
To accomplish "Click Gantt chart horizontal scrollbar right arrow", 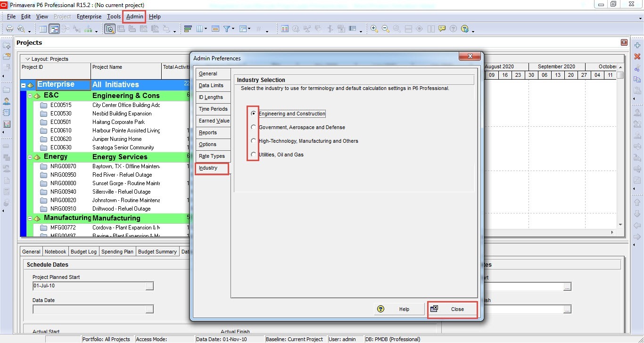I will (612, 232).
